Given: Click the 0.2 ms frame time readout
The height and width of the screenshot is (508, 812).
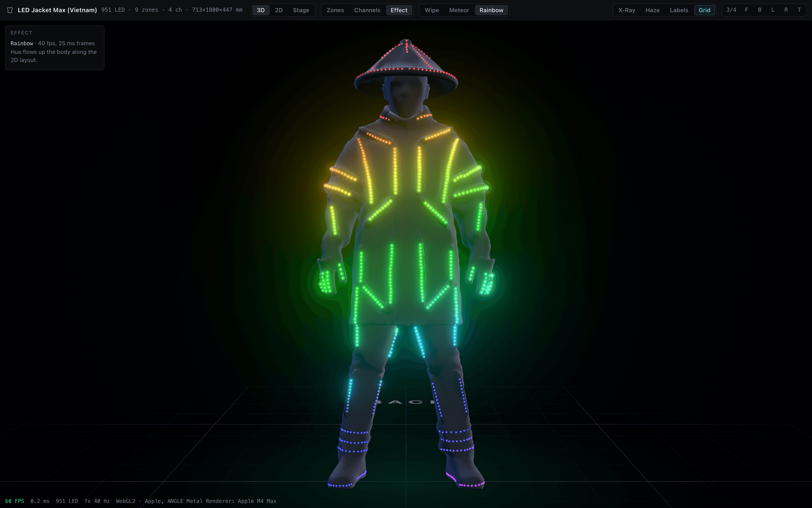Looking at the screenshot, I should (40, 501).
